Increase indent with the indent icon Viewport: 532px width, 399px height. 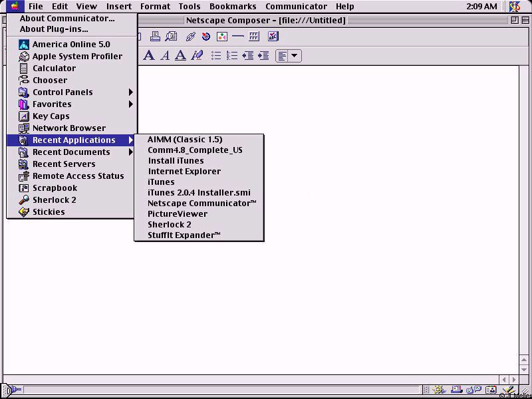click(x=263, y=56)
